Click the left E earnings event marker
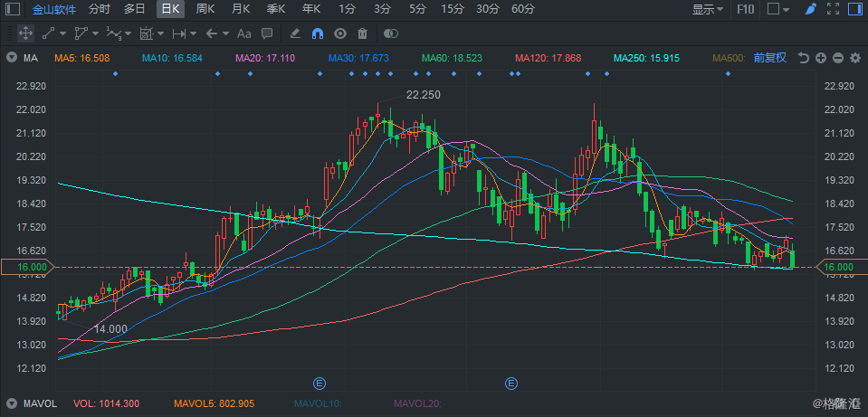The image size is (868, 417). point(319,383)
